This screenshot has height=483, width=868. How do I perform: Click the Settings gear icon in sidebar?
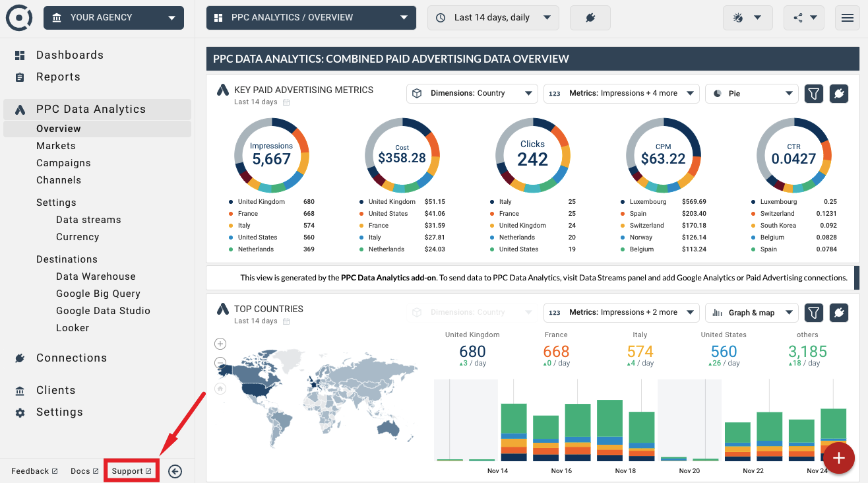click(x=20, y=412)
